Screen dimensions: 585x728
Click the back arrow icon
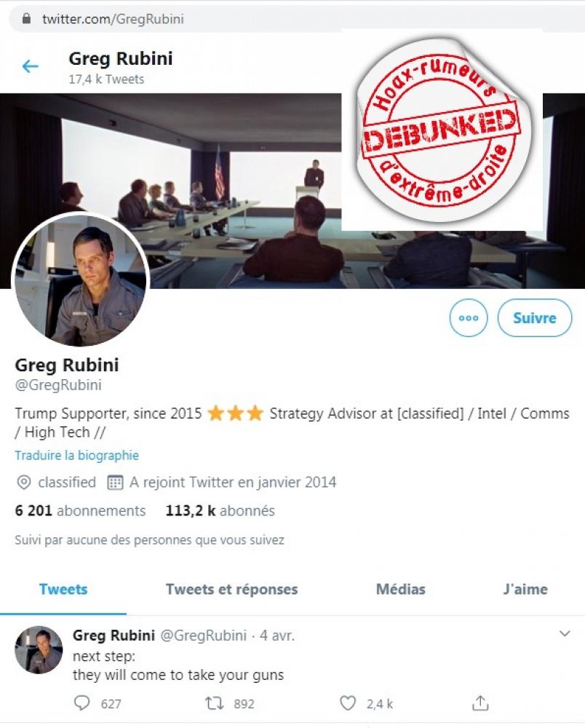[x=30, y=66]
